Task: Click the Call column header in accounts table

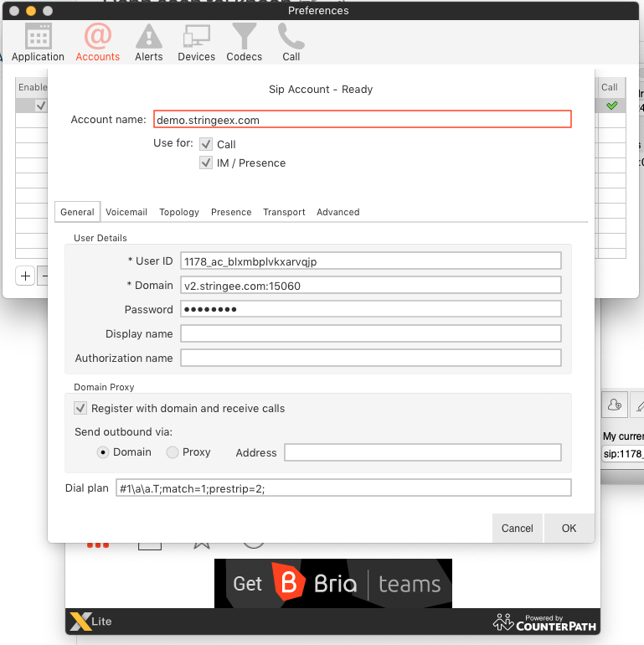Action: (x=610, y=87)
